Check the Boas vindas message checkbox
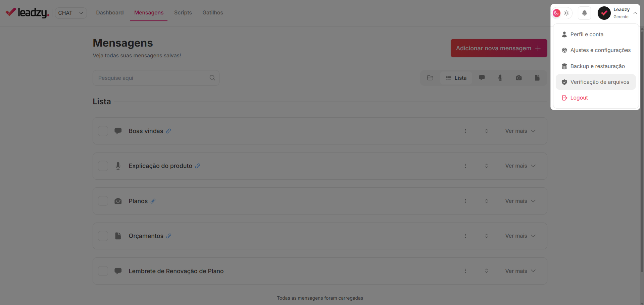This screenshot has width=644, height=305. (x=103, y=131)
